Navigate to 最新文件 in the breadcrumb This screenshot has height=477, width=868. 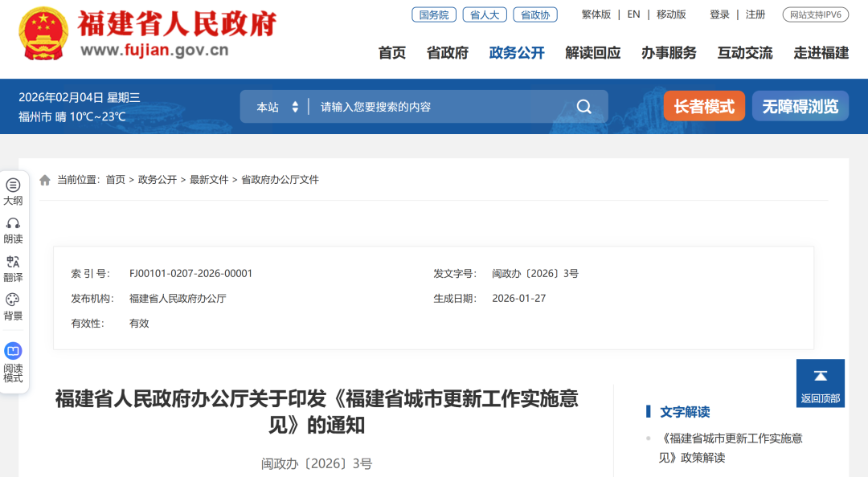207,179
